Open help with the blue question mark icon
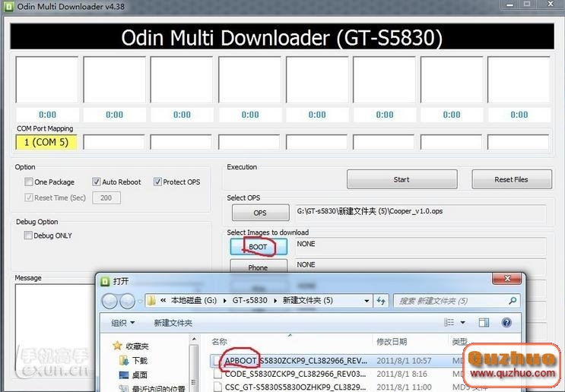Screen dimensions: 565x392 tap(506, 323)
